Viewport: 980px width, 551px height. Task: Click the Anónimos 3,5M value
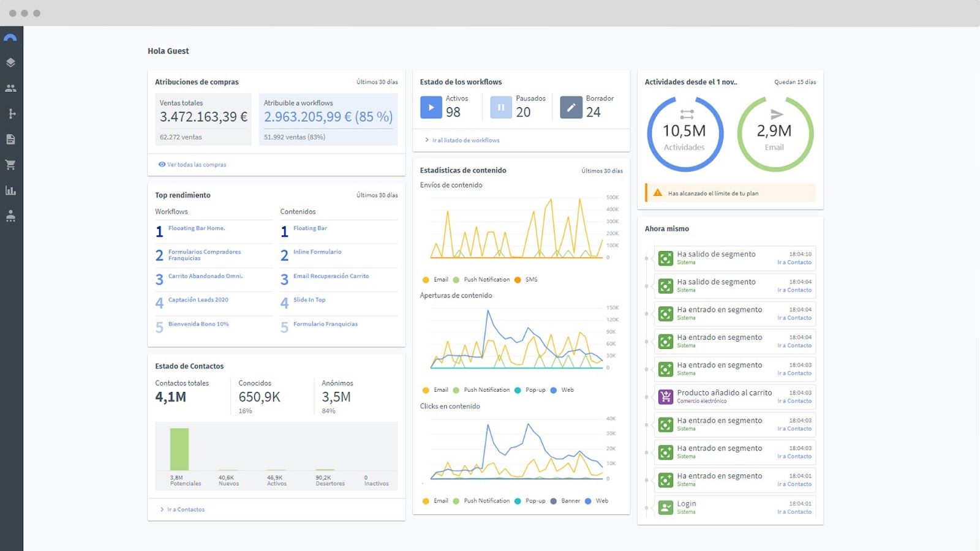pos(336,397)
